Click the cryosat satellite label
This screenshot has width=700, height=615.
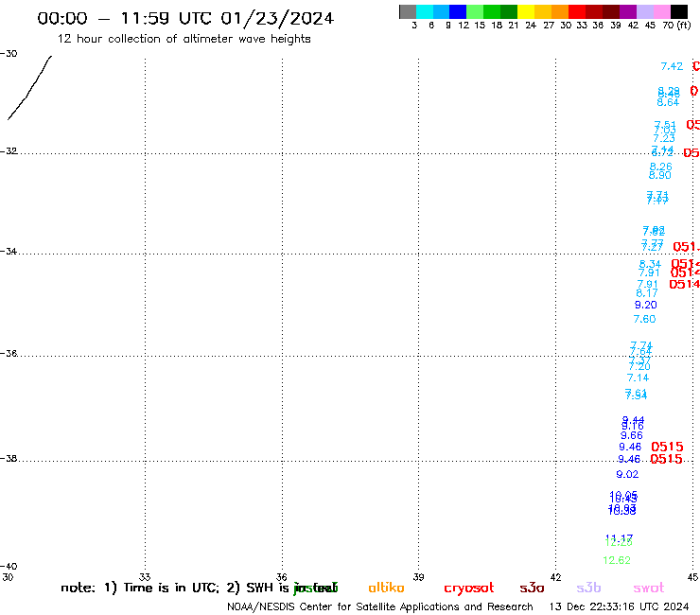coord(469,589)
